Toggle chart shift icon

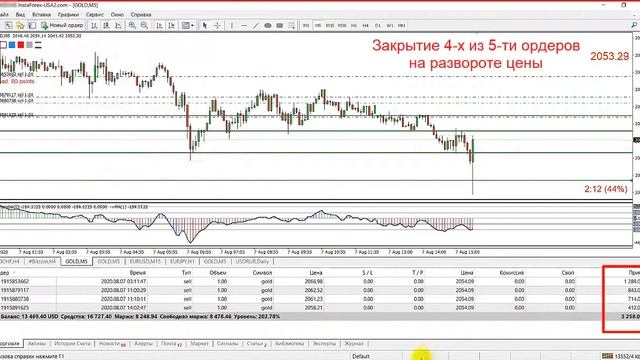tap(172, 25)
